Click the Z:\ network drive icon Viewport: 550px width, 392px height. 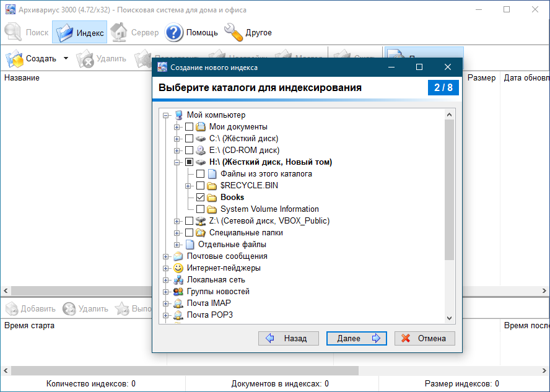tap(201, 221)
